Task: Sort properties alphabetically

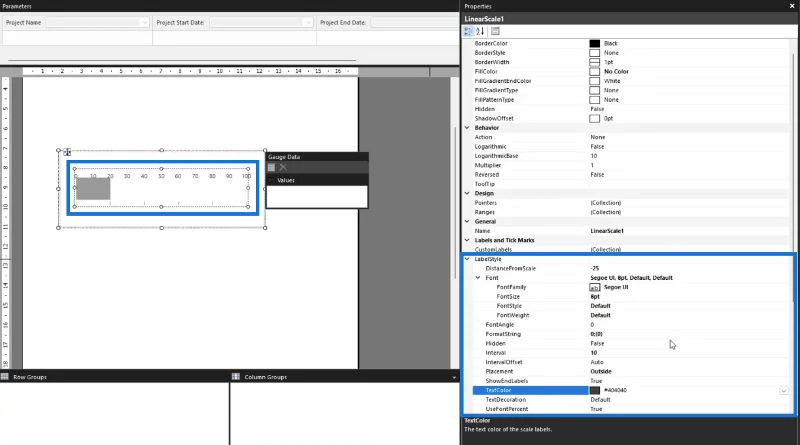Action: [480, 32]
